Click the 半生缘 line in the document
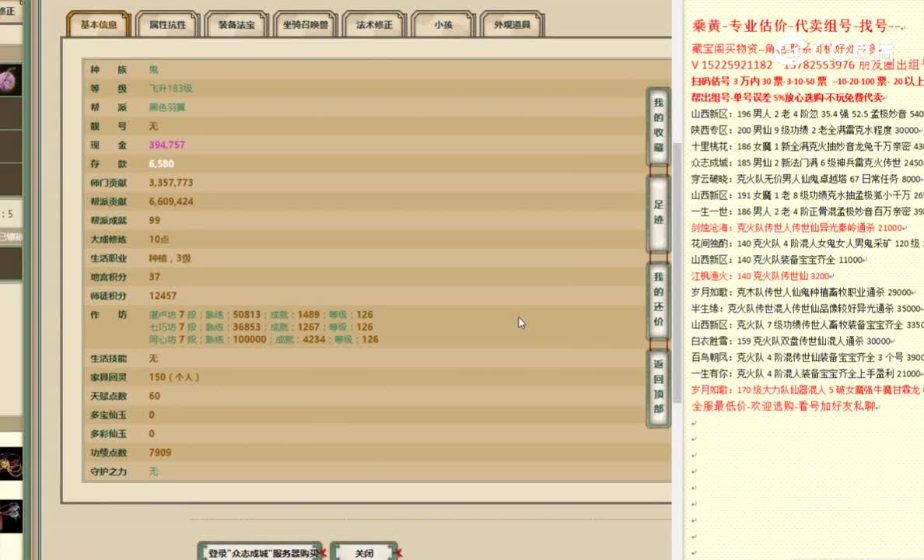Image resolution: width=924 pixels, height=560 pixels. (x=807, y=308)
